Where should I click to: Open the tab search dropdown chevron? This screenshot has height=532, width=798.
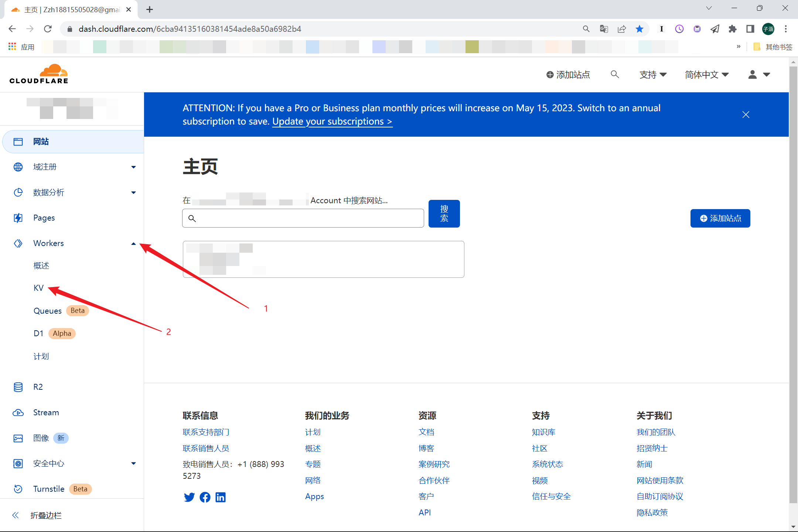tap(709, 8)
